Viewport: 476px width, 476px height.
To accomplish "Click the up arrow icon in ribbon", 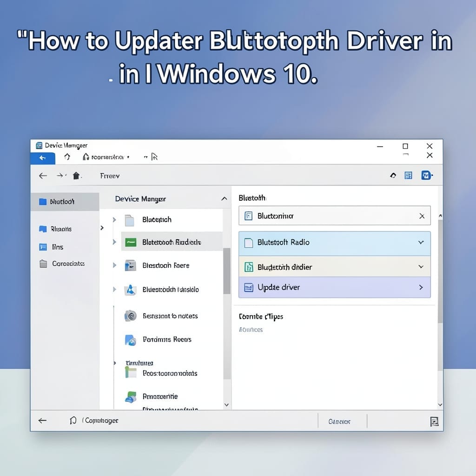I will pos(67,157).
